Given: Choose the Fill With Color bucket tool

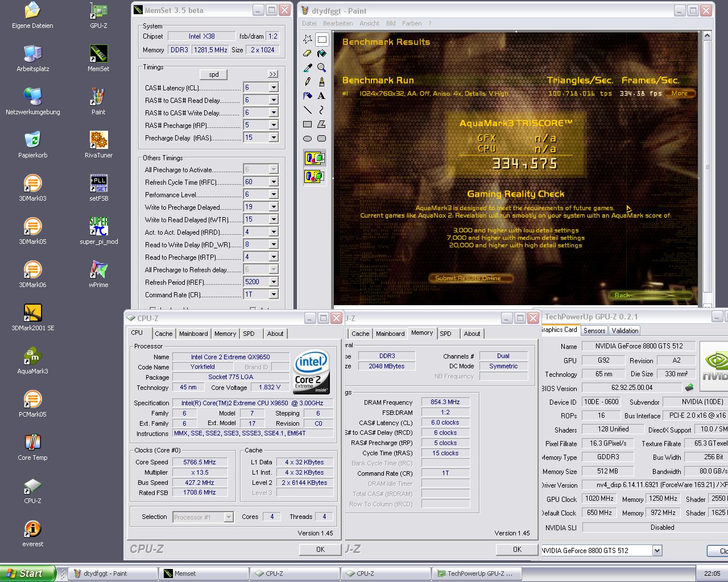Looking at the screenshot, I should click(322, 53).
